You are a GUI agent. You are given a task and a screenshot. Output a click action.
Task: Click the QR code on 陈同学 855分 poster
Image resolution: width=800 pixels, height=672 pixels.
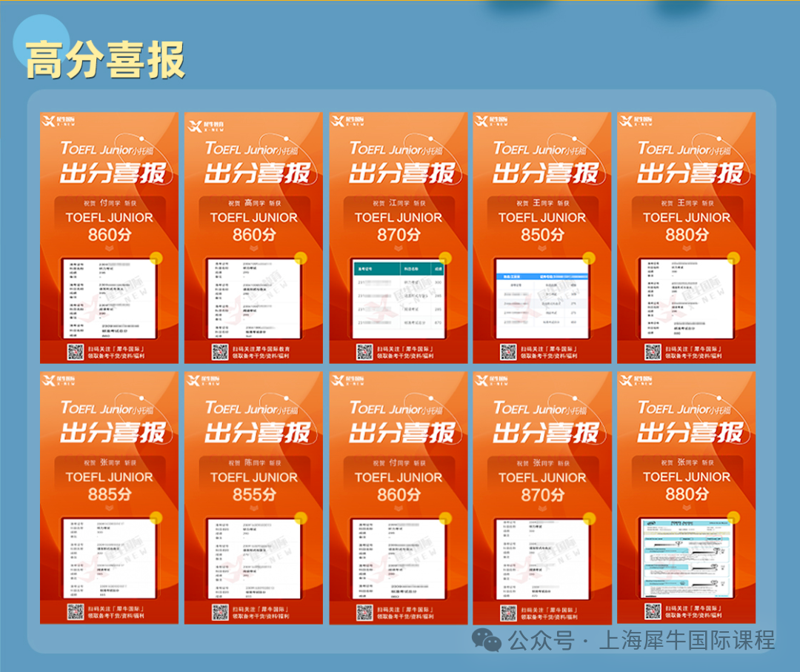click(220, 612)
